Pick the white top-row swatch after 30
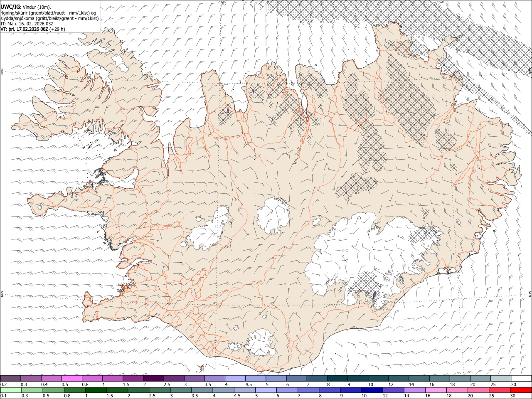532x399 pixels. (x=521, y=378)
